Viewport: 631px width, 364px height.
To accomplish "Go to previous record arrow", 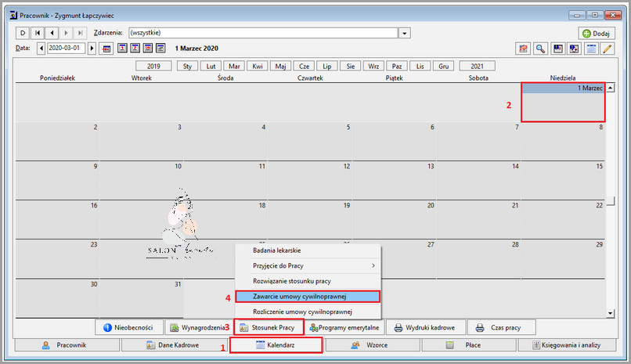I will click(x=52, y=33).
